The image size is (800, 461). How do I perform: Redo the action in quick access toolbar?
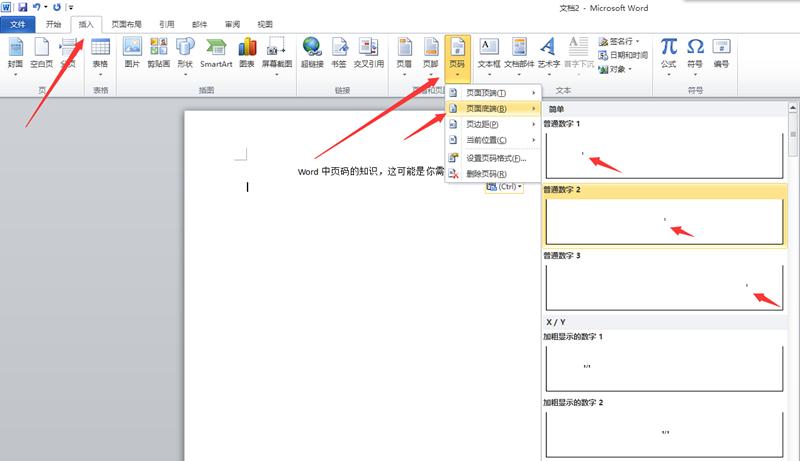(57, 8)
